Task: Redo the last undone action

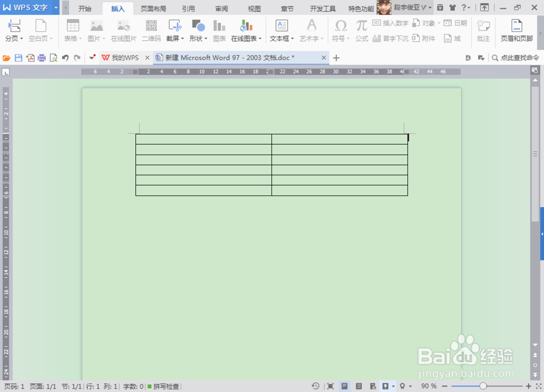Action: 77,58
